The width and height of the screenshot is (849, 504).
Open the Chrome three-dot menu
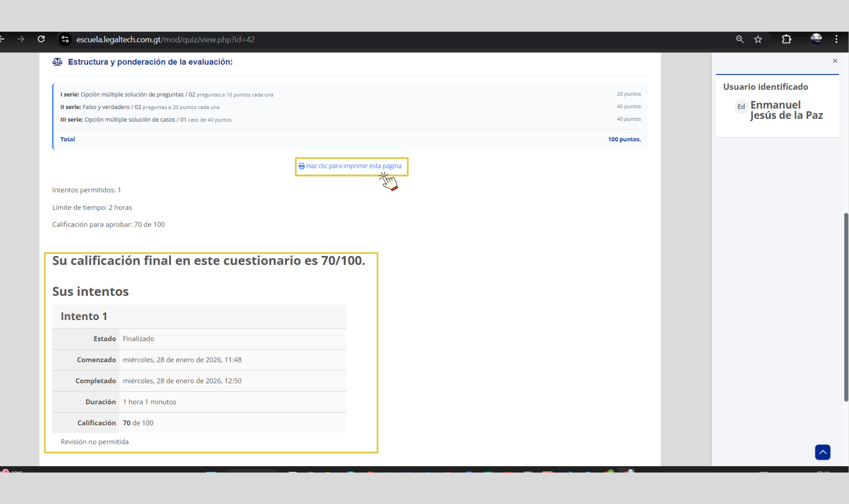pos(836,39)
